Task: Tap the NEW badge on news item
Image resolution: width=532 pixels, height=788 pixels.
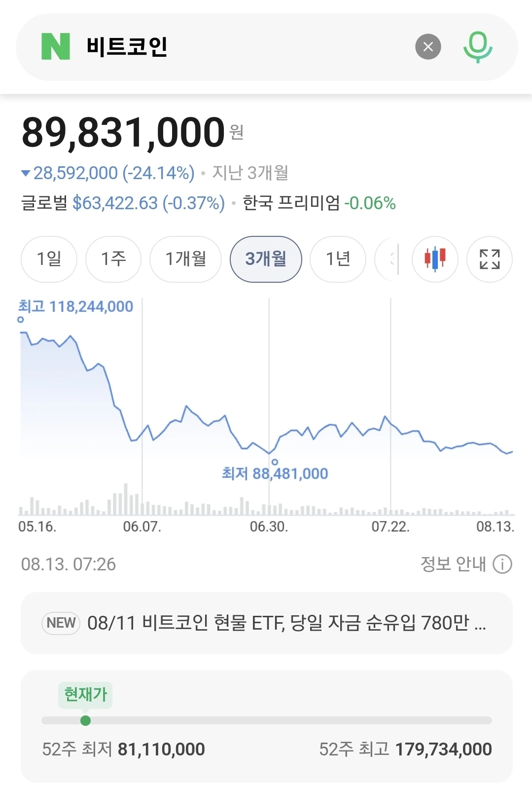Action: point(61,623)
